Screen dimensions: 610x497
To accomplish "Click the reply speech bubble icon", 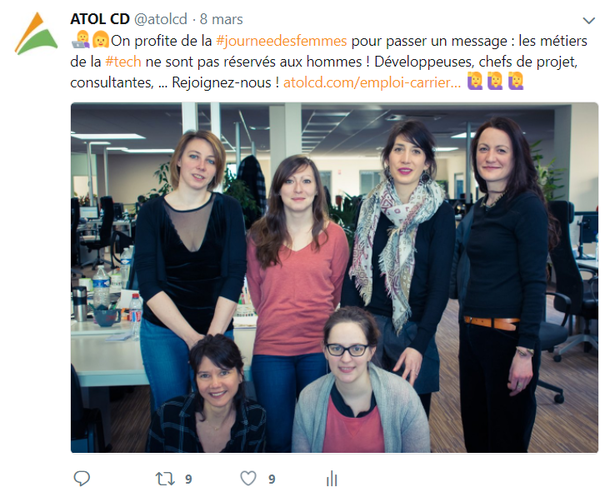I will pos(82,478).
